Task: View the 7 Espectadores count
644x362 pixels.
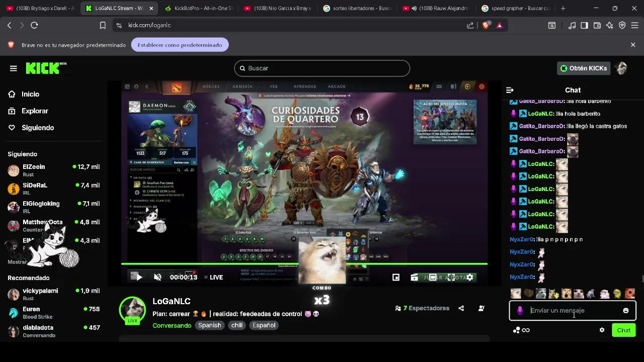Action: coord(422,308)
